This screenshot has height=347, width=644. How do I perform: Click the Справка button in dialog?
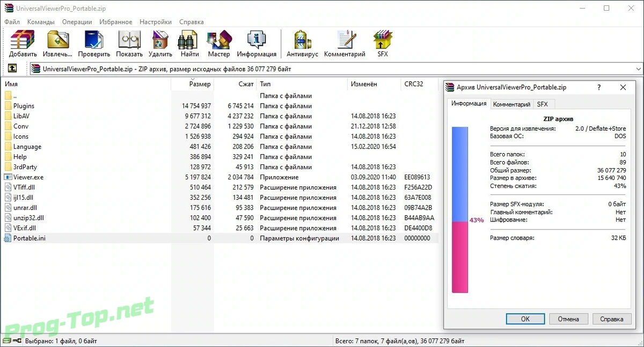[x=611, y=319]
